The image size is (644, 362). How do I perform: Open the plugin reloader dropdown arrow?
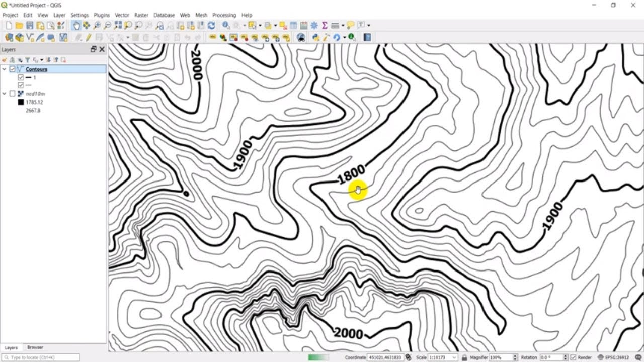[345, 37]
